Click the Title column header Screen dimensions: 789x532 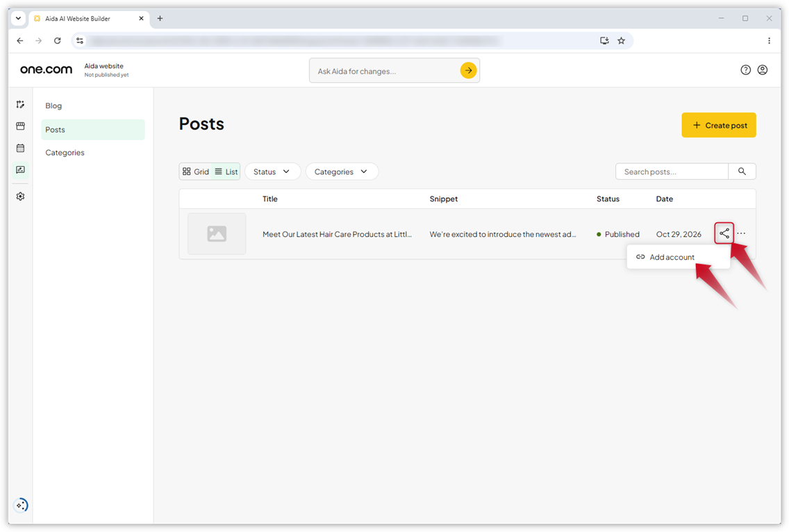tap(269, 199)
